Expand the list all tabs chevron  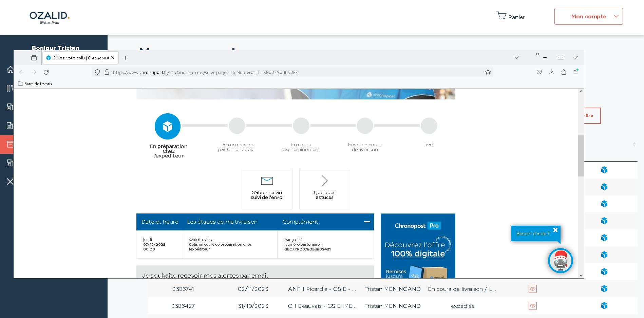tap(517, 58)
